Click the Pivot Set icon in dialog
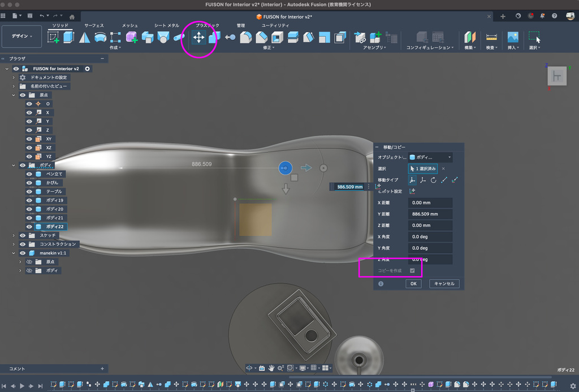The height and width of the screenshot is (392, 579). click(412, 191)
